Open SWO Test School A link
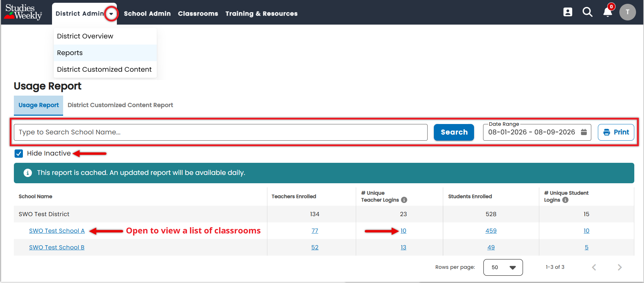The image size is (644, 283). (57, 231)
